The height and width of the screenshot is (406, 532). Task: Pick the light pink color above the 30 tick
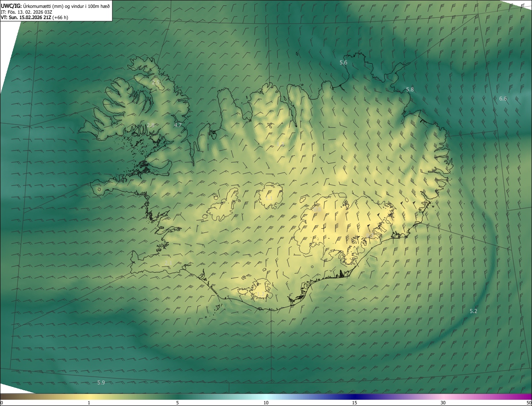pyautogui.click(x=443, y=396)
